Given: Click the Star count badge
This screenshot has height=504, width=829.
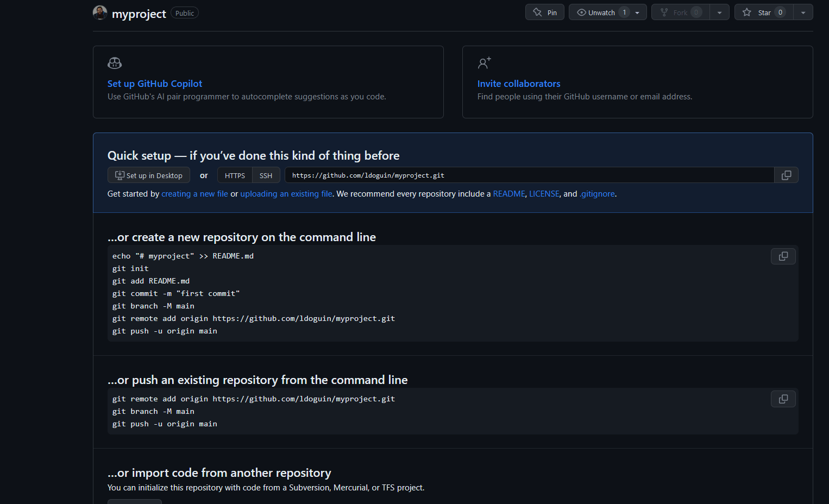Looking at the screenshot, I should pos(780,12).
